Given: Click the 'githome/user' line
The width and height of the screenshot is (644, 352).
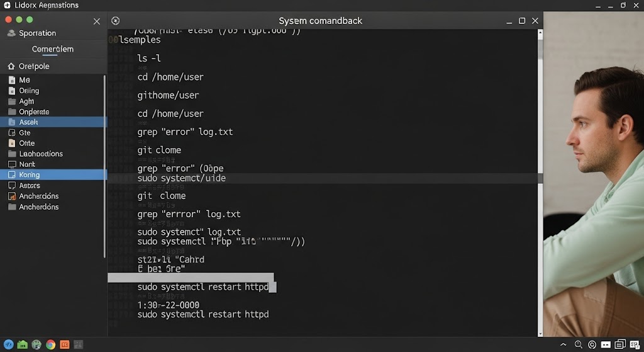Looking at the screenshot, I should [x=168, y=96].
